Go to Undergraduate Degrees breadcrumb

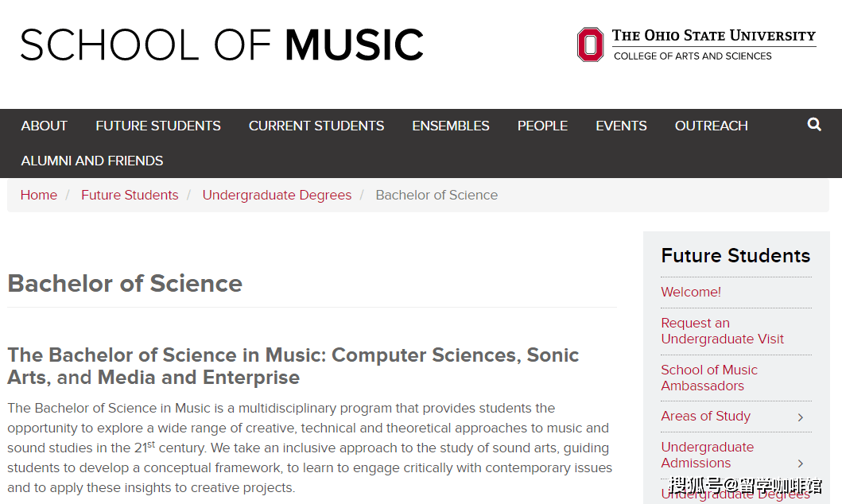coord(277,195)
